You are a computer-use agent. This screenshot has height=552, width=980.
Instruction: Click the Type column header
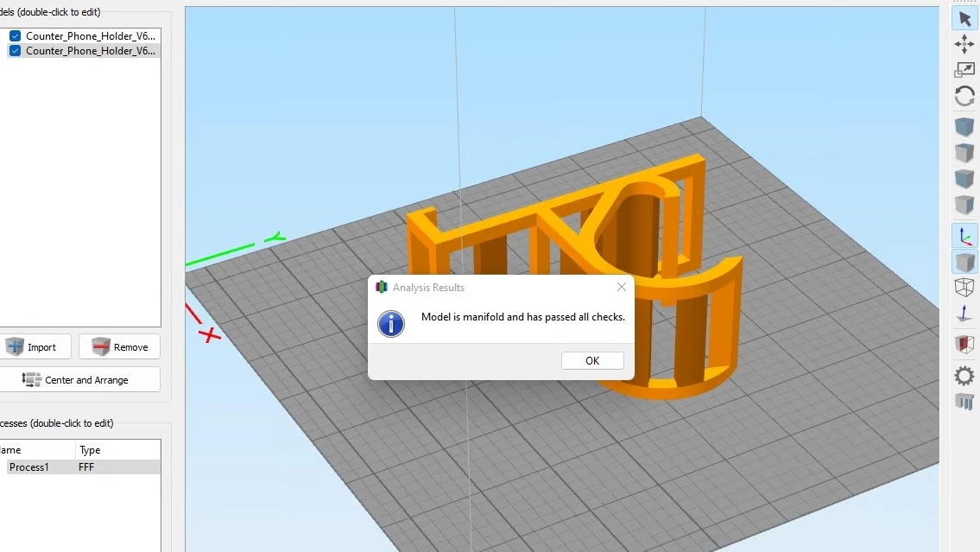pos(117,450)
